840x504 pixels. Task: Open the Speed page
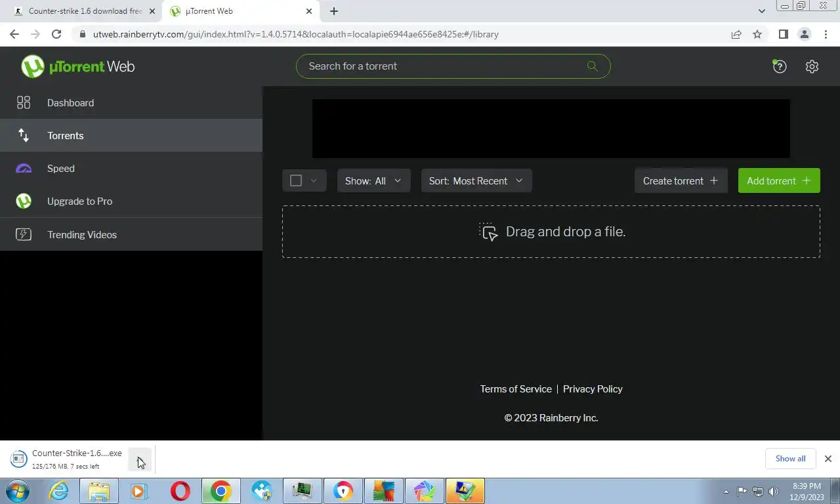pyautogui.click(x=131, y=168)
